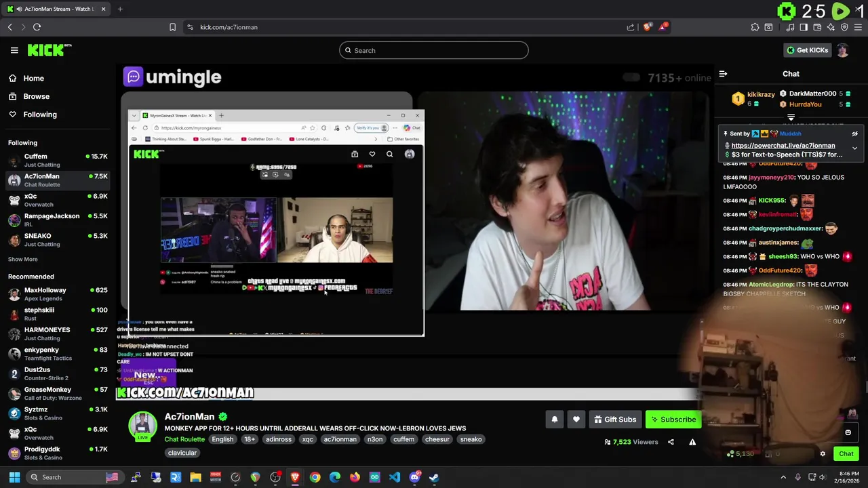Image resolution: width=868 pixels, height=488 pixels.
Task: Toggle notification bell for Ac7ionMan
Action: point(555,420)
